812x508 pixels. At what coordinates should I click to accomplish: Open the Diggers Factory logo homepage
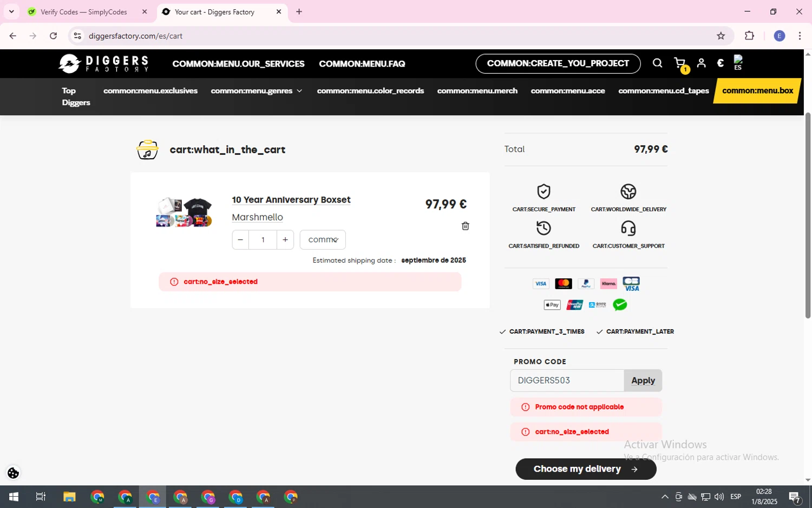[103, 63]
